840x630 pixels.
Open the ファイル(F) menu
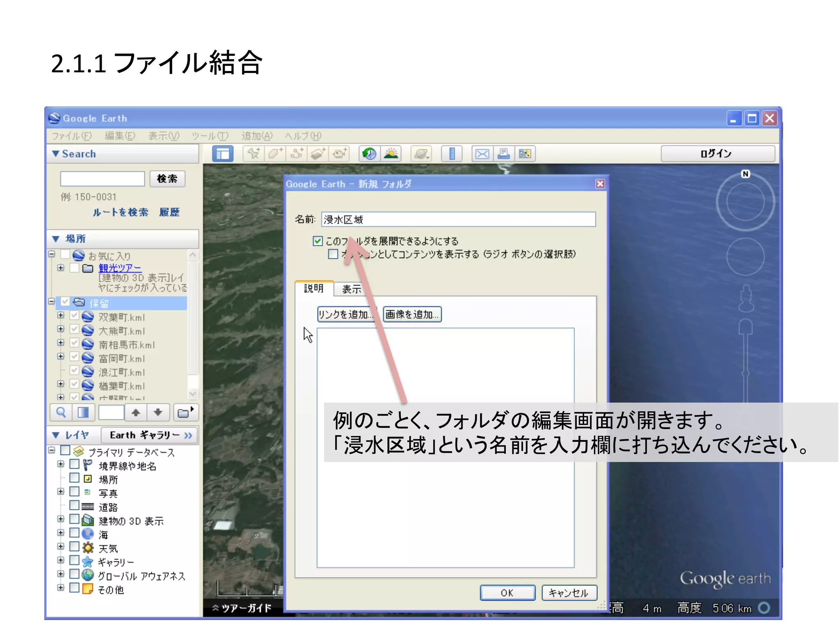tap(72, 136)
